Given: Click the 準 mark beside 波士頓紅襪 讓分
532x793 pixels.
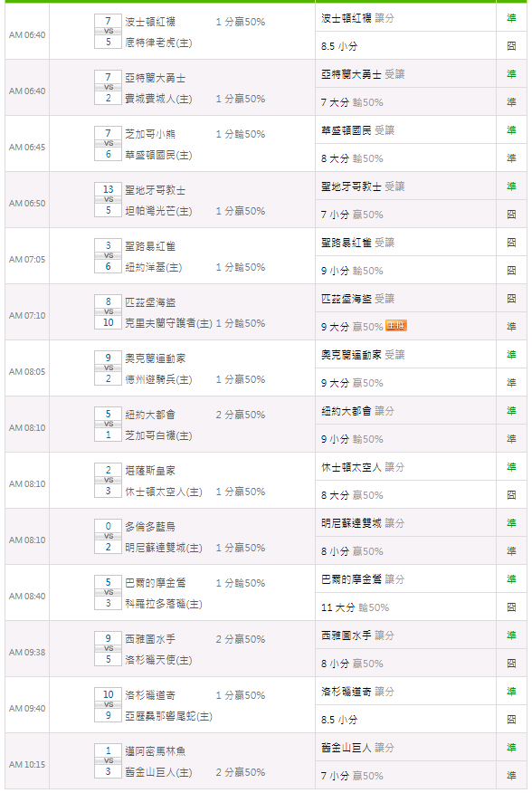Looking at the screenshot, I should click(x=511, y=18).
